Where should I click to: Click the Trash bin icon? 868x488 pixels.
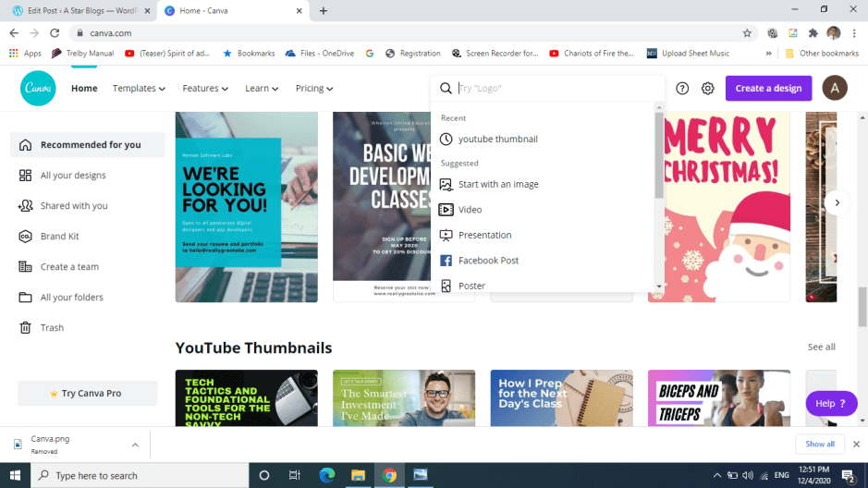pyautogui.click(x=26, y=327)
